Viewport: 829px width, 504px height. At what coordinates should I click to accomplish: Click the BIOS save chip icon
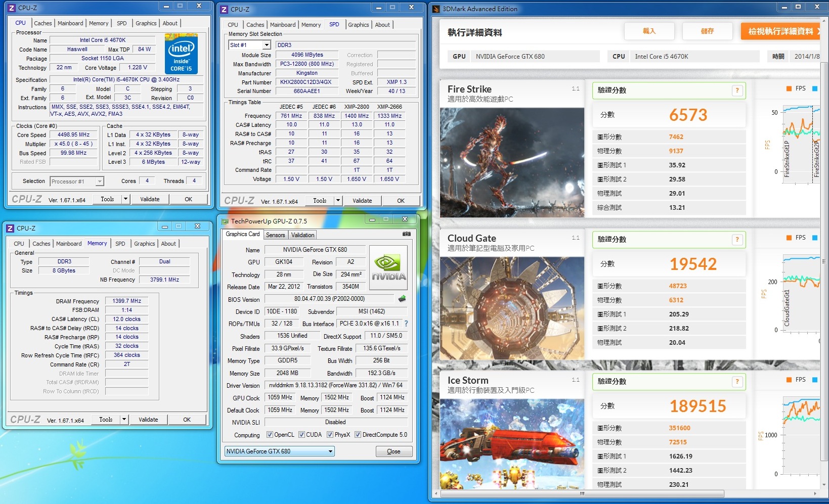pos(402,299)
